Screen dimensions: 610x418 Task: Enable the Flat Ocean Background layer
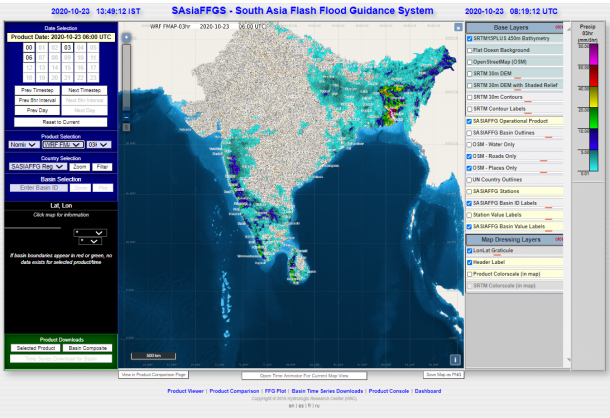point(470,48)
